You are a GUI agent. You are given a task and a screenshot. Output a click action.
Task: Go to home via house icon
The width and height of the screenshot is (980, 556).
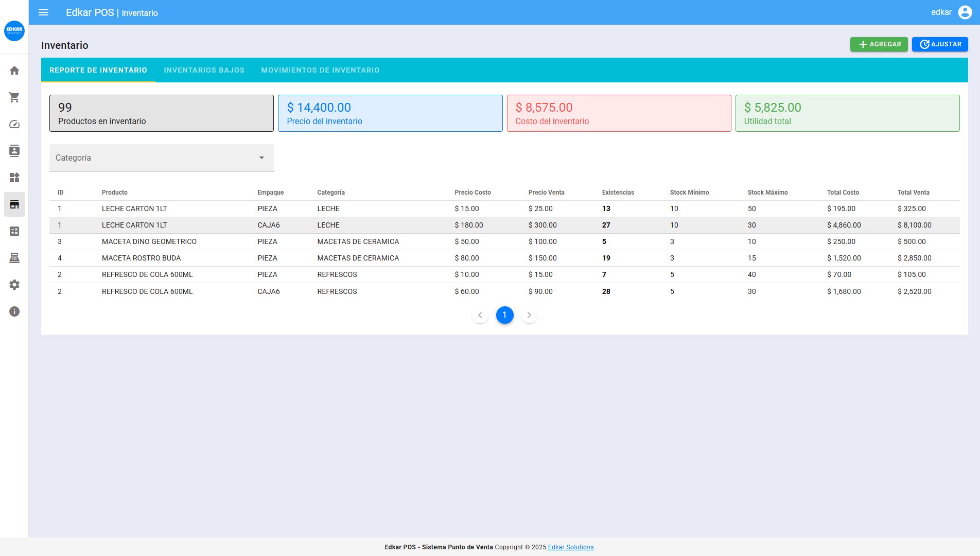[14, 71]
